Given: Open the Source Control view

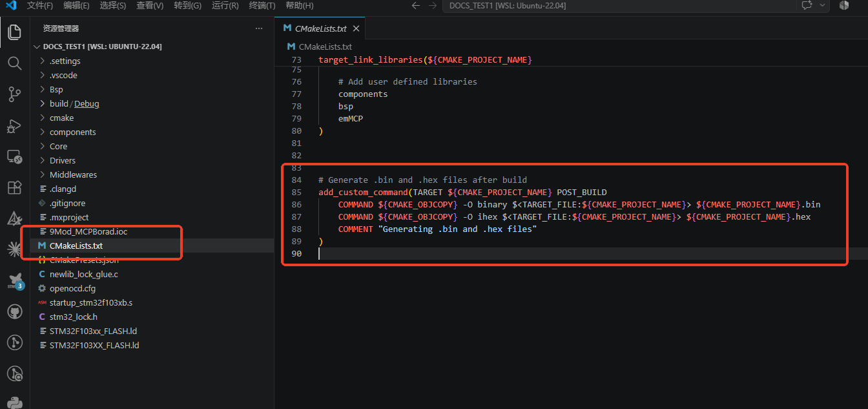Looking at the screenshot, I should point(14,94).
